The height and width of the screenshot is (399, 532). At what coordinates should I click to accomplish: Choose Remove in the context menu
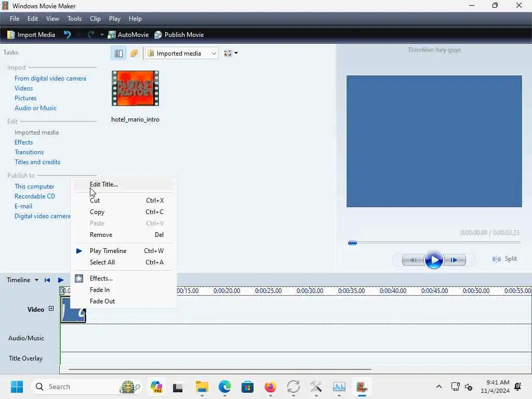124,235
